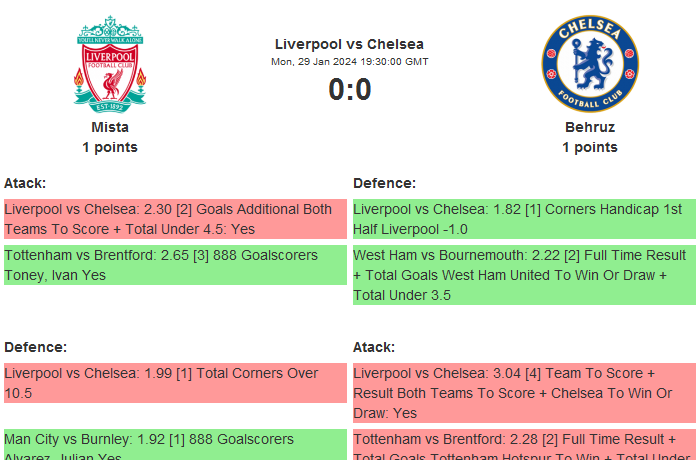Click the player name Behruz
The height and width of the screenshot is (460, 700).
click(x=590, y=127)
